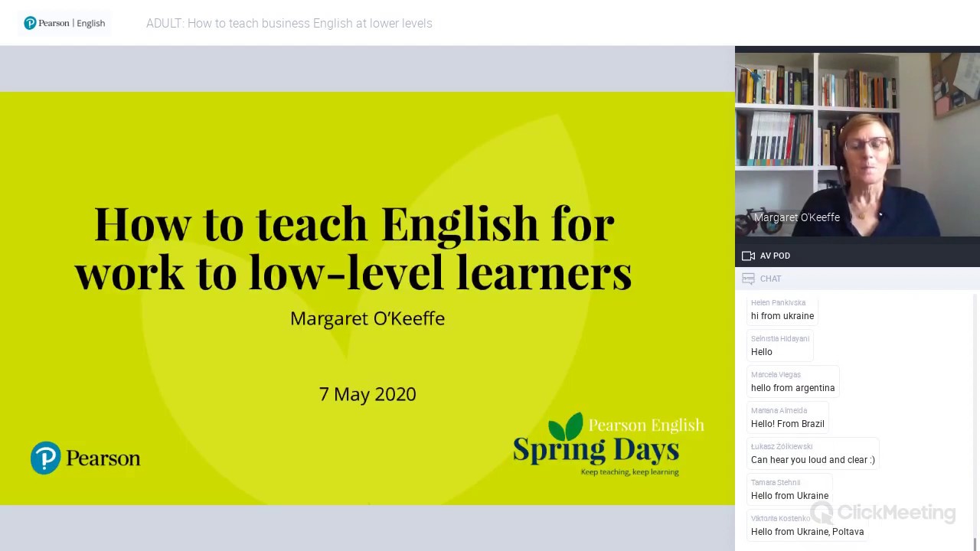Click the Pearson English logo in header
Image resolution: width=980 pixels, height=551 pixels.
(x=64, y=23)
